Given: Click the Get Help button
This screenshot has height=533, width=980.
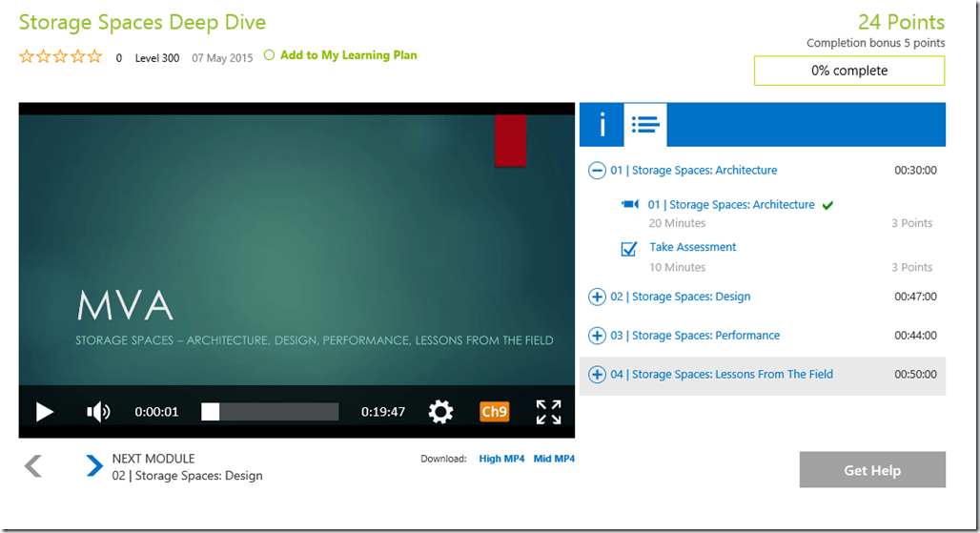Looking at the screenshot, I should pos(872,470).
